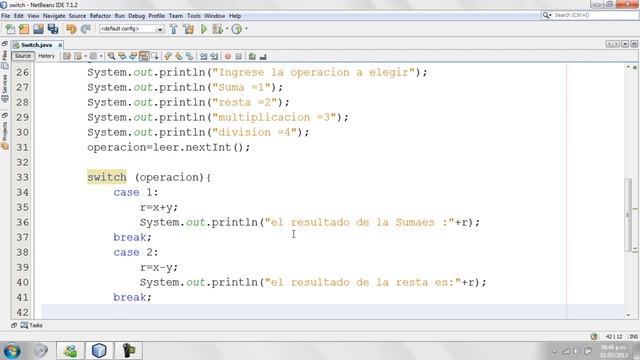Open the Windows Start button
640x360 pixels.
12,350
